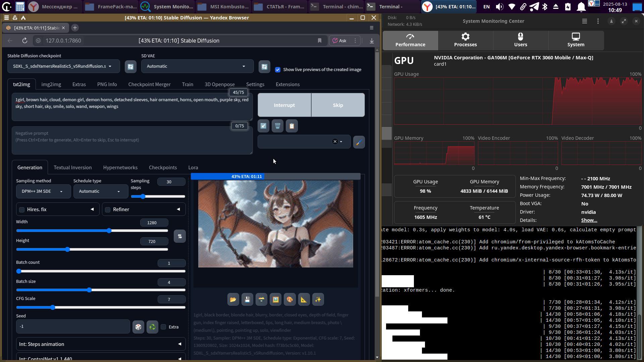This screenshot has height=362, width=644.
Task: Click the recycle reuse seed icon
Action: 152,327
